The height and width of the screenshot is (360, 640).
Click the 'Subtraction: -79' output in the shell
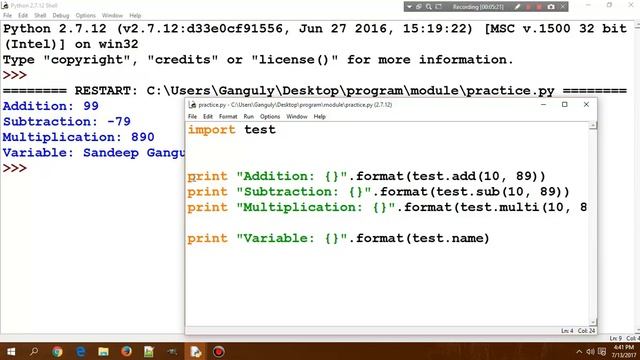point(67,122)
